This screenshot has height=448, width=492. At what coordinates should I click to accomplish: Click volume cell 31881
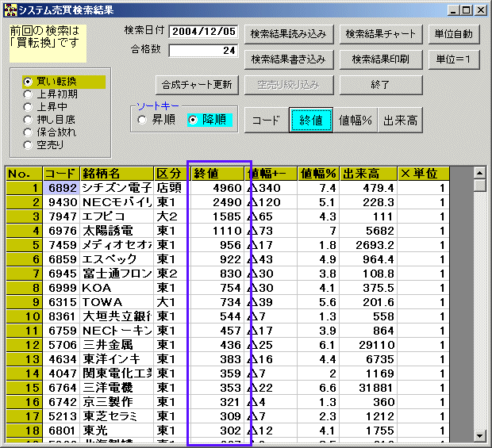pos(369,388)
